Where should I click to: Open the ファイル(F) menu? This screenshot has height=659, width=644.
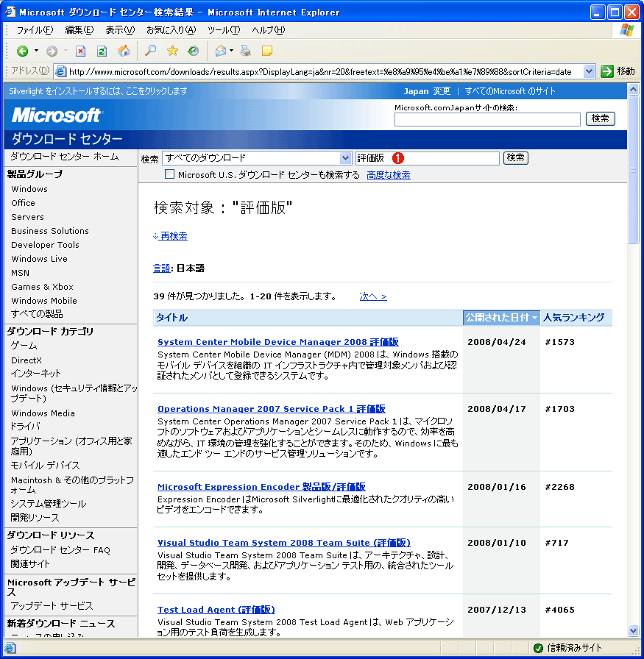tap(35, 30)
